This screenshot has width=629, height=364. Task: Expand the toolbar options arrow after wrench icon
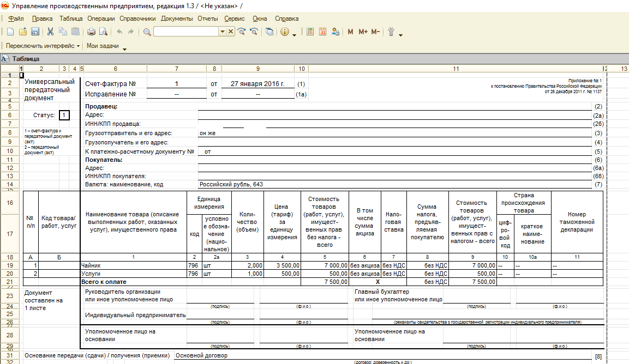coord(400,35)
